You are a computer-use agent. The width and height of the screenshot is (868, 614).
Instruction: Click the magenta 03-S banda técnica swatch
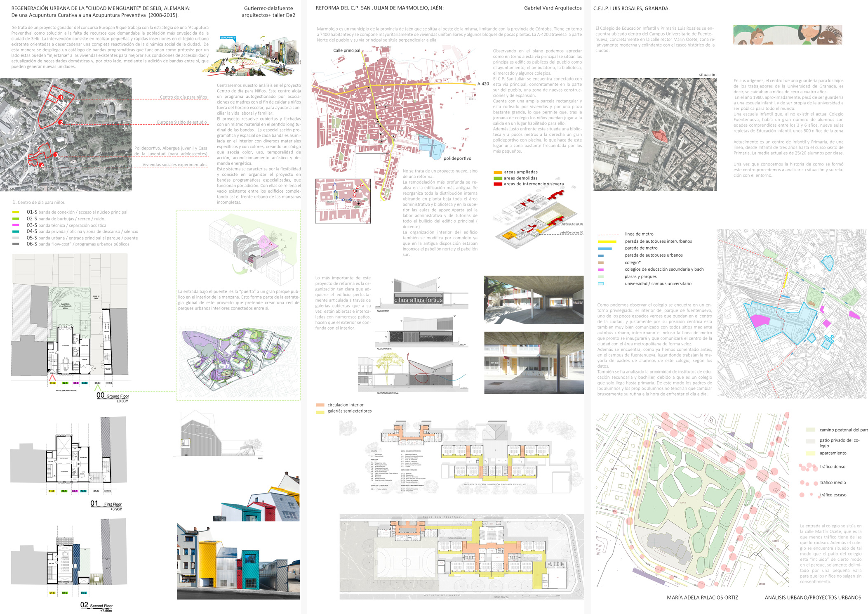(x=16, y=225)
